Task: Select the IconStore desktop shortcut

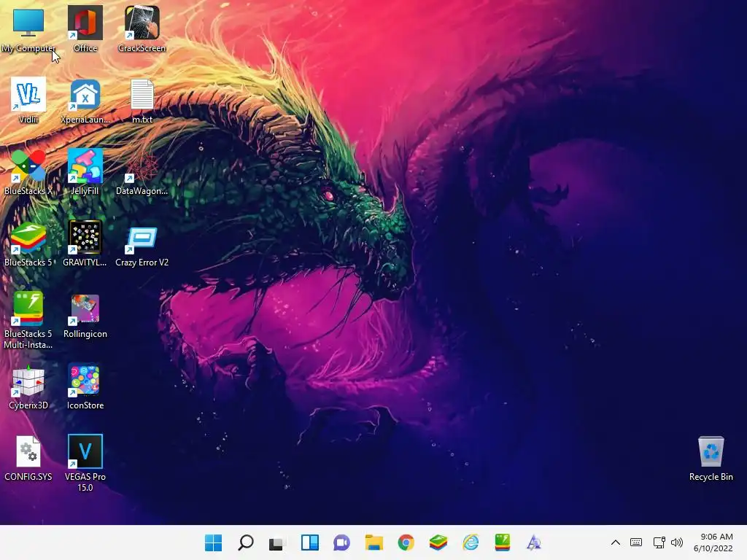Action: click(x=85, y=386)
